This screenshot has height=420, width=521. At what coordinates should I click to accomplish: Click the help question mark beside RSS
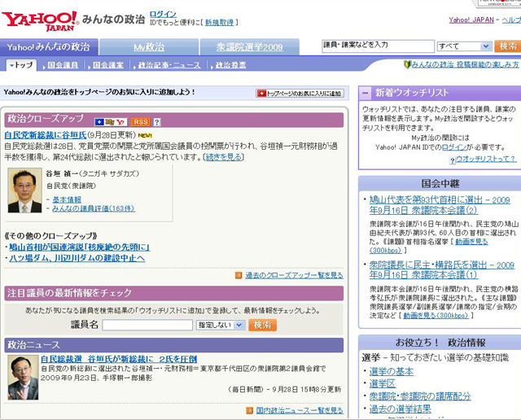(x=157, y=122)
